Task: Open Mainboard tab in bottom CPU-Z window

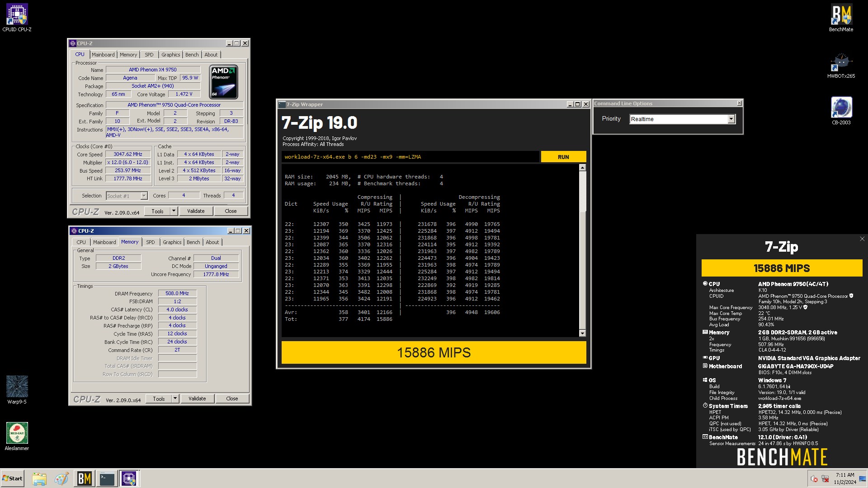Action: coord(104,242)
